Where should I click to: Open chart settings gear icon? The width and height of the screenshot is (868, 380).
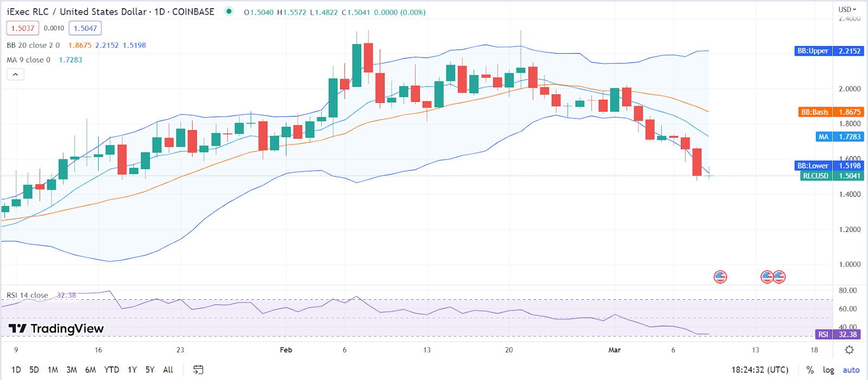coord(850,350)
